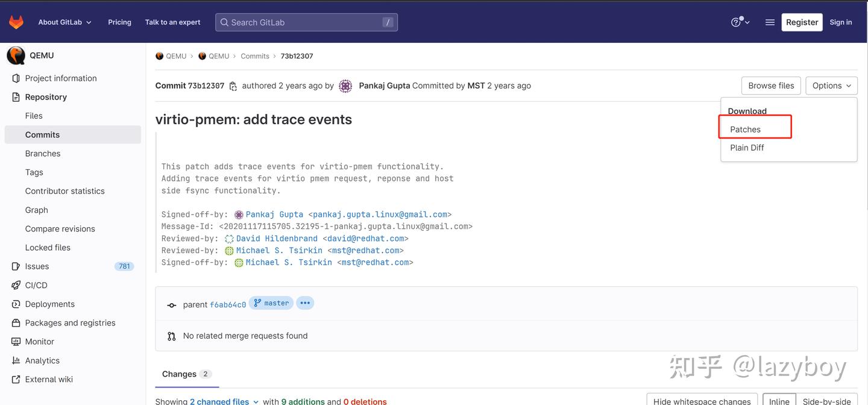Click the Issues count badge 781

tap(124, 266)
